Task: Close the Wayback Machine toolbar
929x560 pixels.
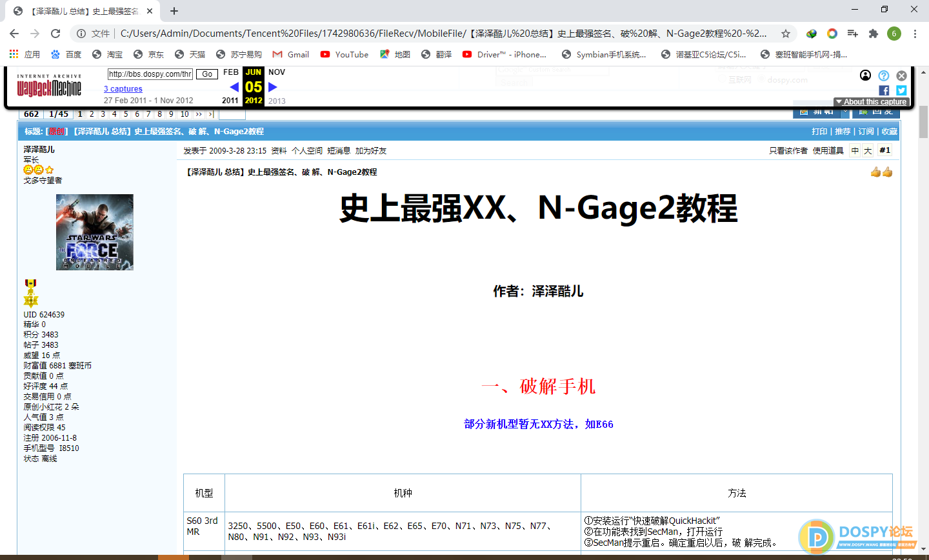Action: point(902,75)
